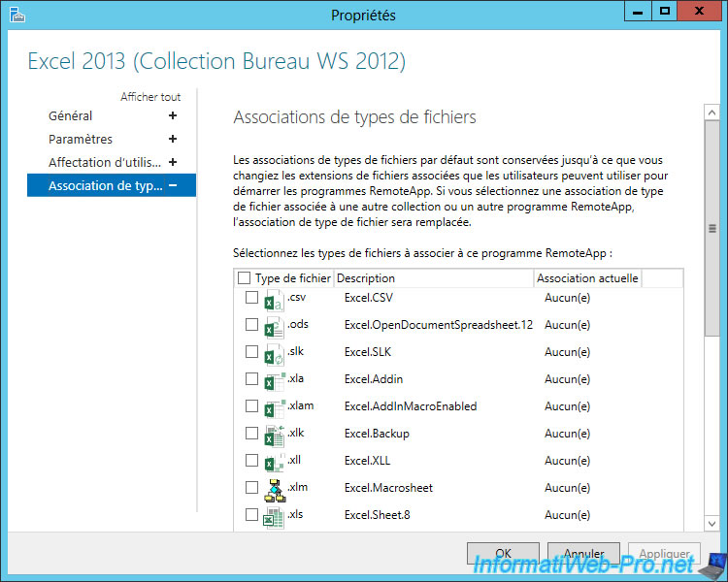Click the OK button
Viewport: 728px width, 582px height.
pos(503,553)
